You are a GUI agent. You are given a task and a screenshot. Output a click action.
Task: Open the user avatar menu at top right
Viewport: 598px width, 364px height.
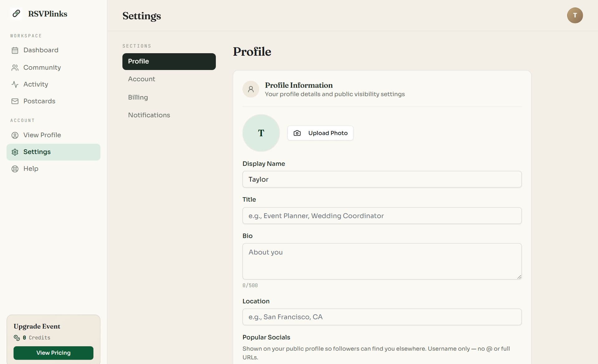(575, 15)
